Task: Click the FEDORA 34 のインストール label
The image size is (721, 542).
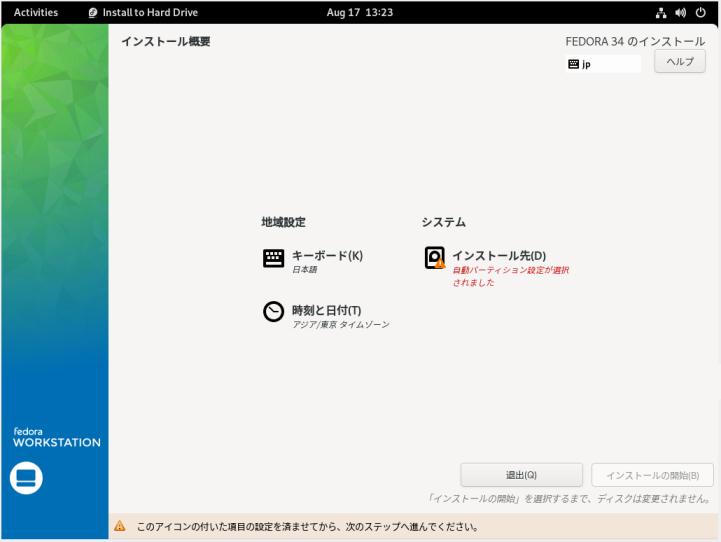Action: 635,41
